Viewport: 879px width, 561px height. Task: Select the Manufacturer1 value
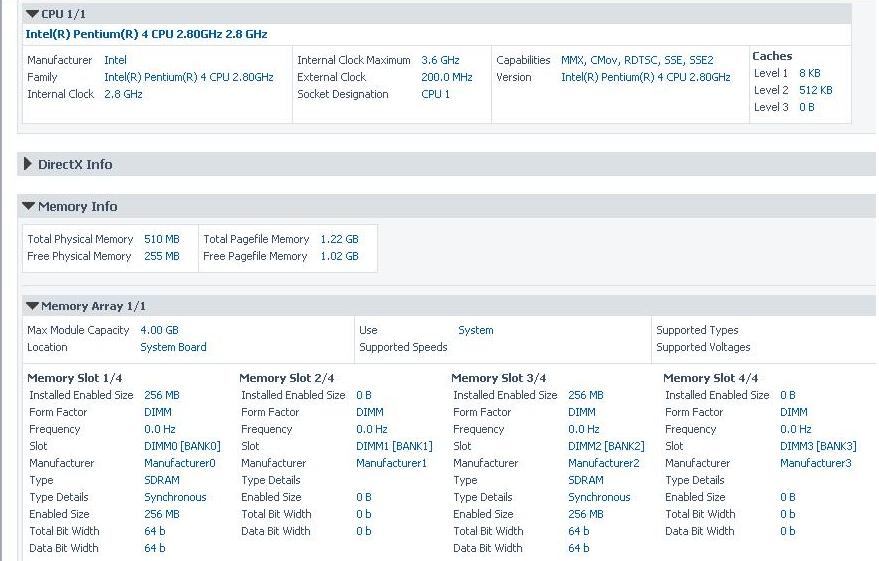[x=391, y=463]
